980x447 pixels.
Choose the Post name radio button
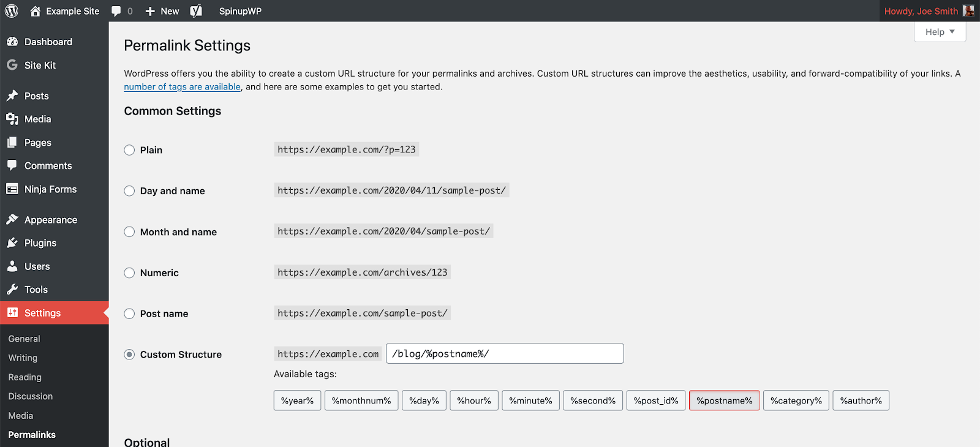129,314
